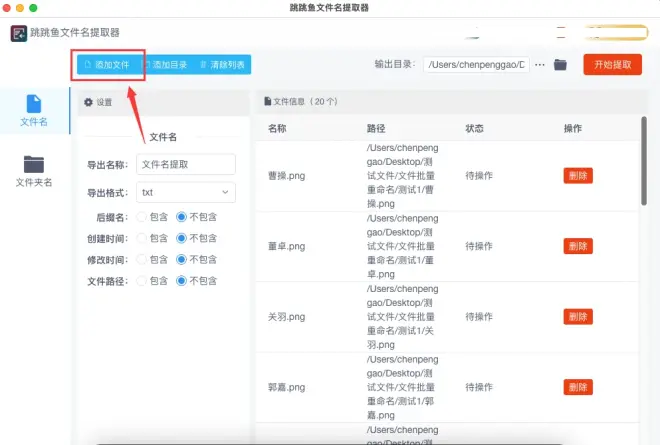Select 不包含 for 修改时间
This screenshot has height=445, width=660.
[181, 259]
